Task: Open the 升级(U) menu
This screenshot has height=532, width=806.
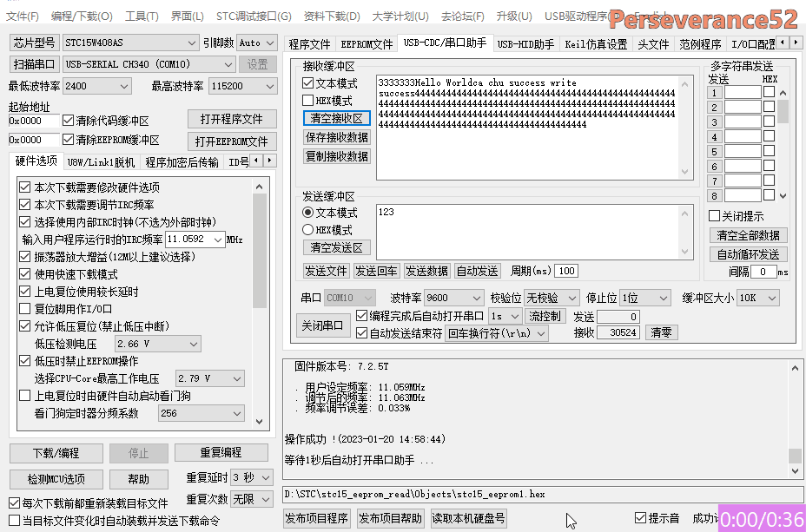Action: tap(514, 16)
